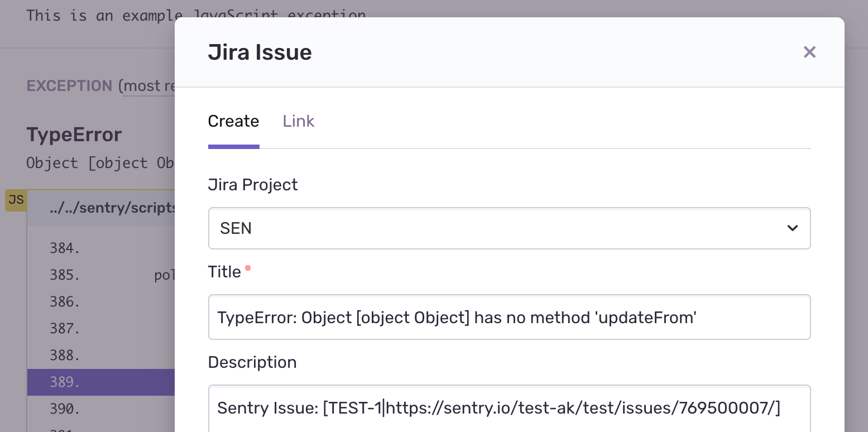Click inside the Description text area
Image resolution: width=868 pixels, height=432 pixels.
[509, 408]
